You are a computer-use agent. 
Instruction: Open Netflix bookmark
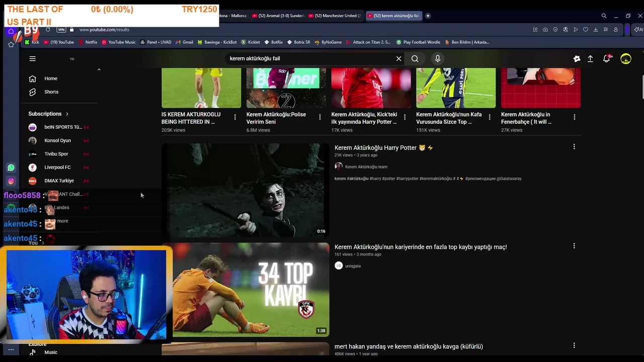(x=88, y=42)
